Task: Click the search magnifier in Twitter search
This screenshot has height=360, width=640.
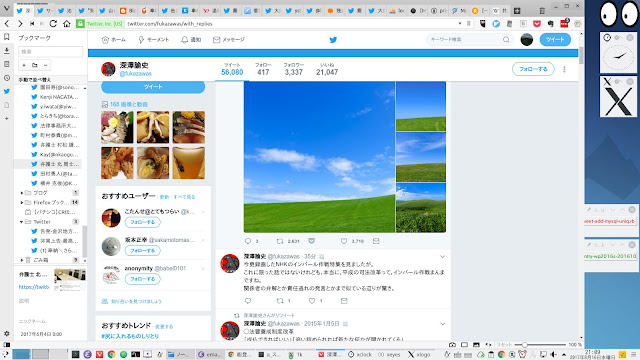Action: 506,40
